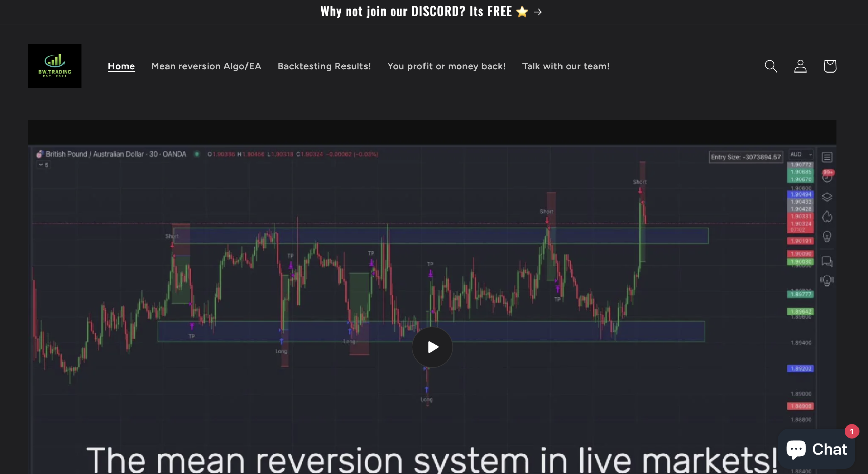
Task: Play the mean reversion demo video
Action: pos(432,347)
